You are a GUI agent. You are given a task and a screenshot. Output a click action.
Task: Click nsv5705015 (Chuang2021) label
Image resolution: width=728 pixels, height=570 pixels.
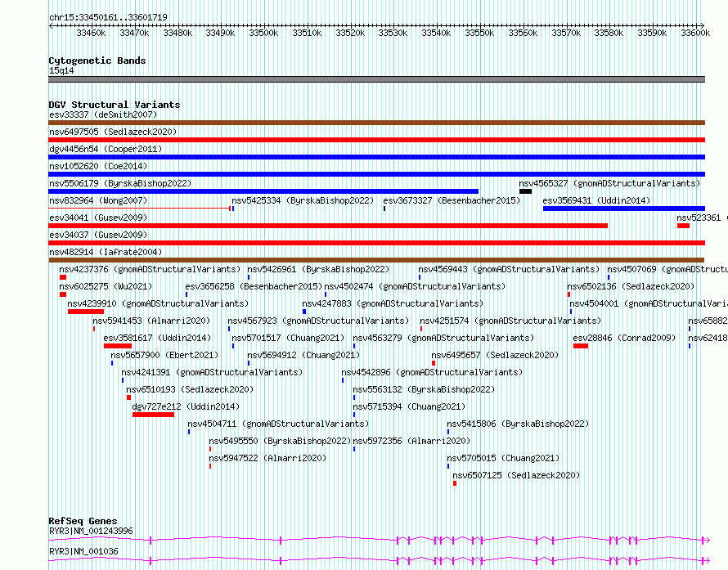[x=503, y=458]
